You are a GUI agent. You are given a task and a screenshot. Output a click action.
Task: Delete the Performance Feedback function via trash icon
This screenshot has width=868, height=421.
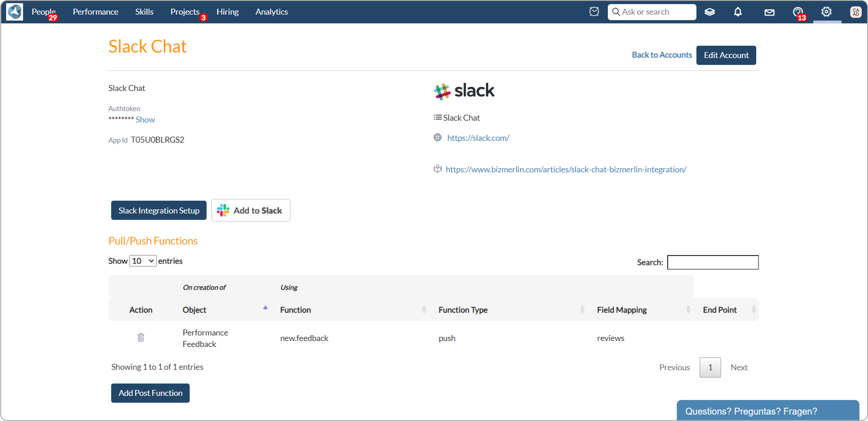140,337
